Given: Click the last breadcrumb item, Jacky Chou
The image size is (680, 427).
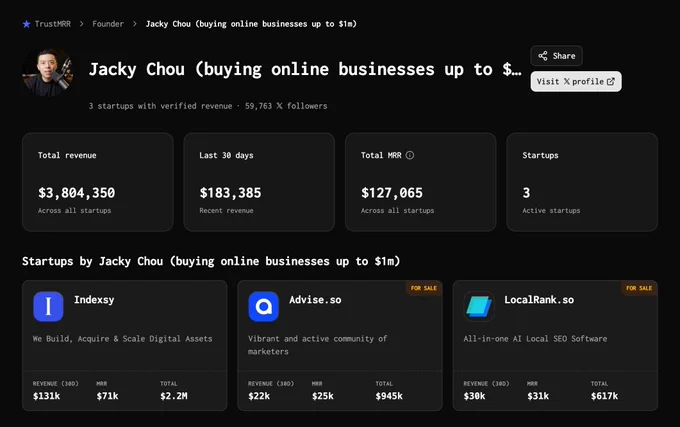Looking at the screenshot, I should pyautogui.click(x=251, y=24).
